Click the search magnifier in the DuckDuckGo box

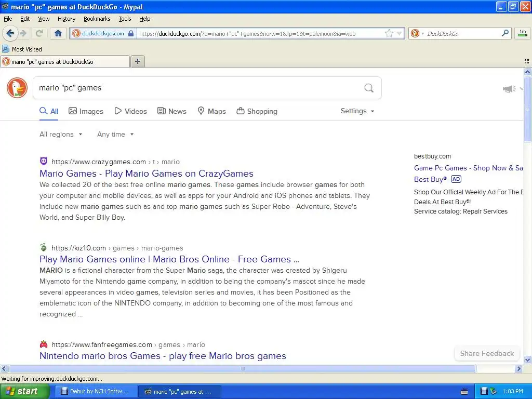click(x=369, y=88)
